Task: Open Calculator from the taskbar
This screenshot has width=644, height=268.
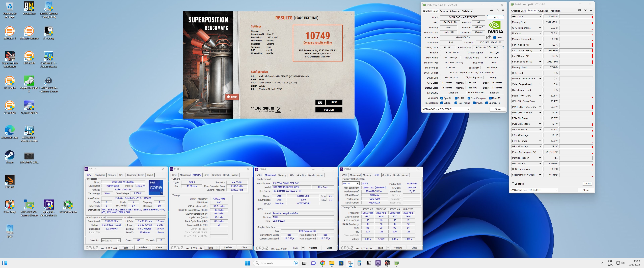Action: pos(359,263)
